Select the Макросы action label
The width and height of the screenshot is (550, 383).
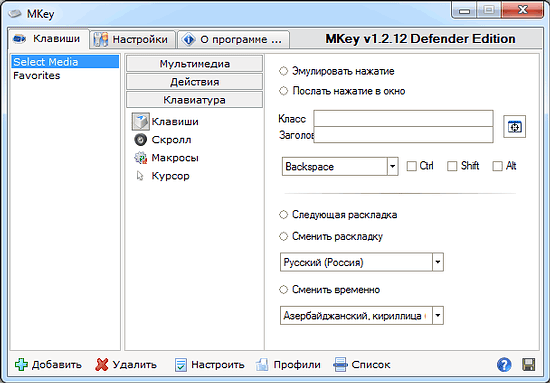175,158
